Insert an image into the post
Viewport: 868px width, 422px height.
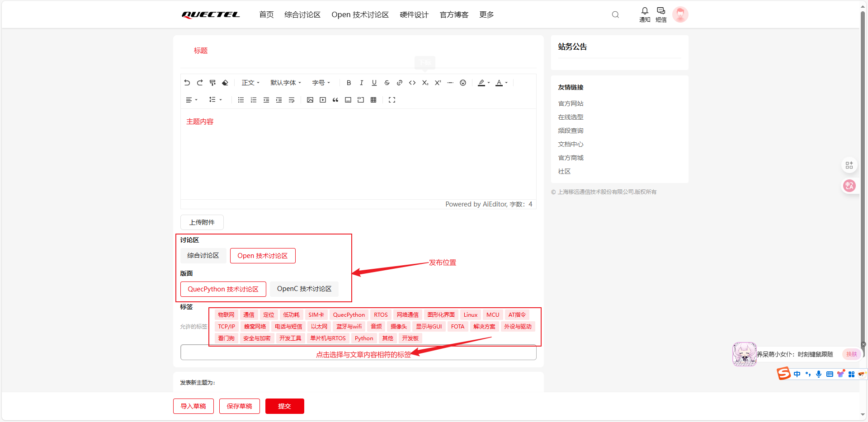(x=310, y=100)
